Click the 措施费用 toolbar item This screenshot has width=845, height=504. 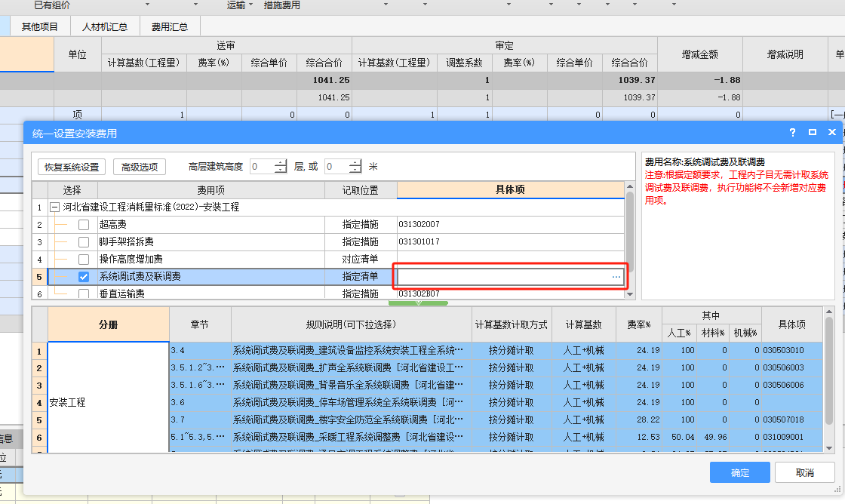click(282, 5)
